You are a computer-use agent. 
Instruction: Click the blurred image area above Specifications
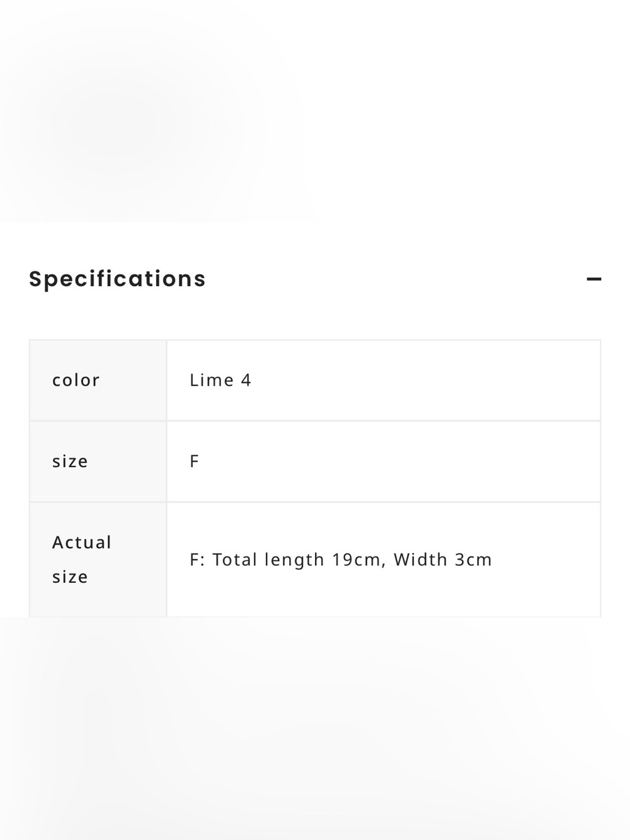tap(315, 110)
